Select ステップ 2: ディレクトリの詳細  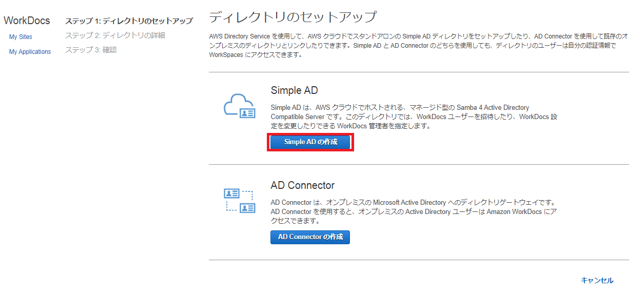(x=115, y=35)
